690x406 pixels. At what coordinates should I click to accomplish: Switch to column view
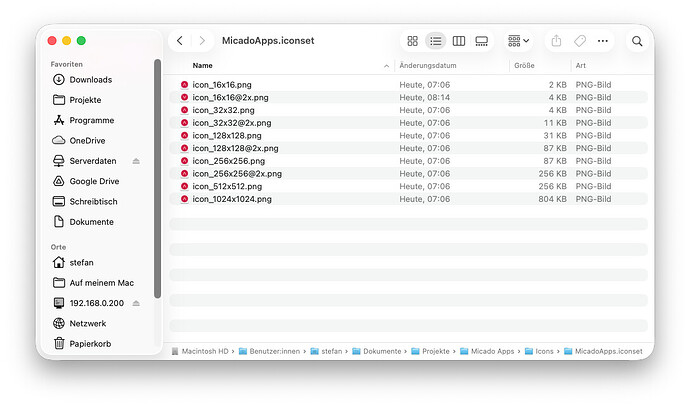click(459, 41)
